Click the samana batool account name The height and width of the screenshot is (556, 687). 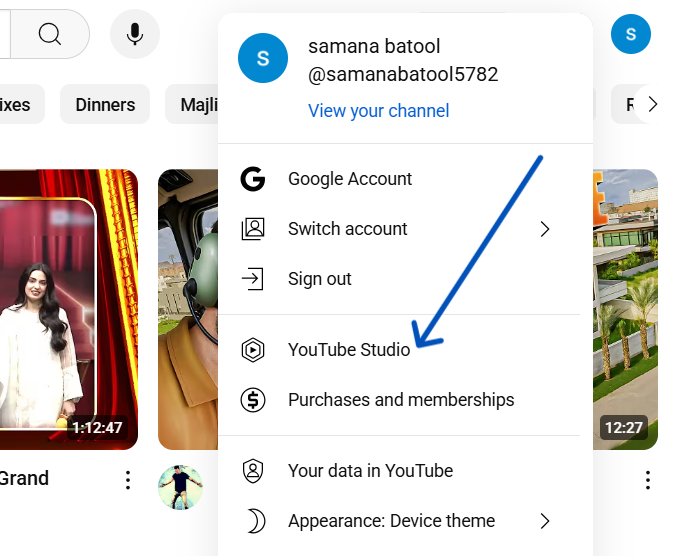coord(374,46)
